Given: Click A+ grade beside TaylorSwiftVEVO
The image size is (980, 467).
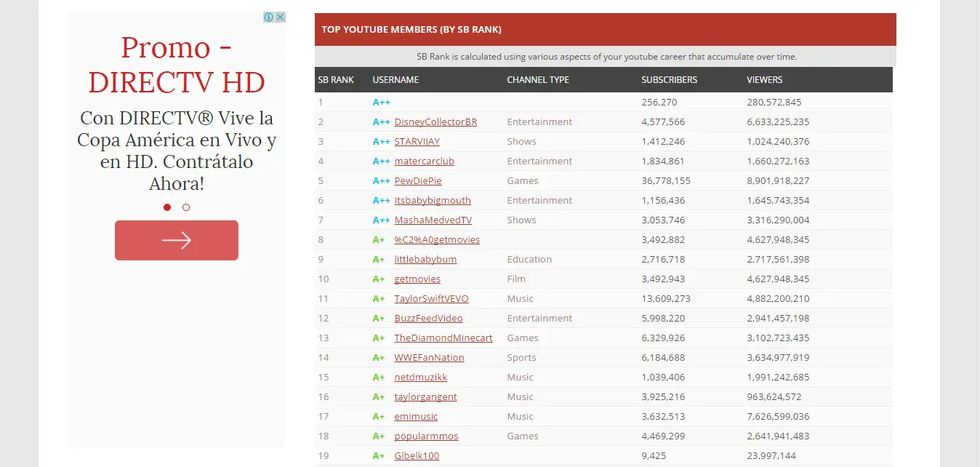Looking at the screenshot, I should tap(379, 298).
